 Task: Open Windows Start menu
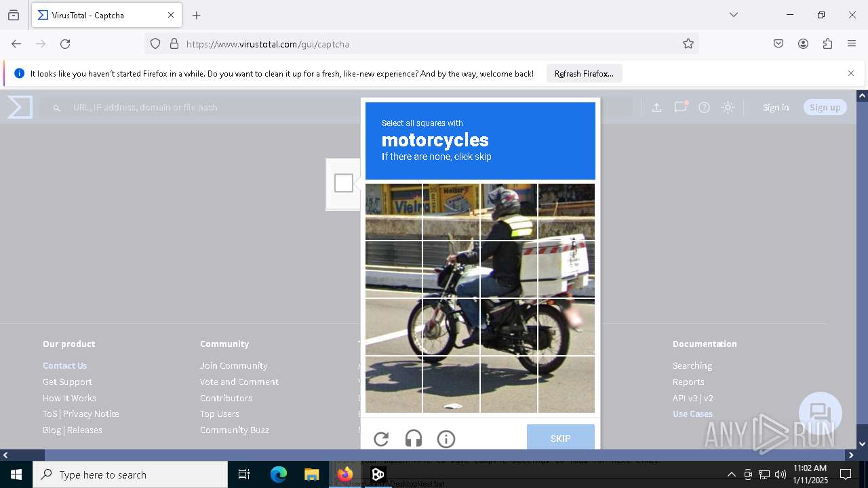tap(16, 474)
